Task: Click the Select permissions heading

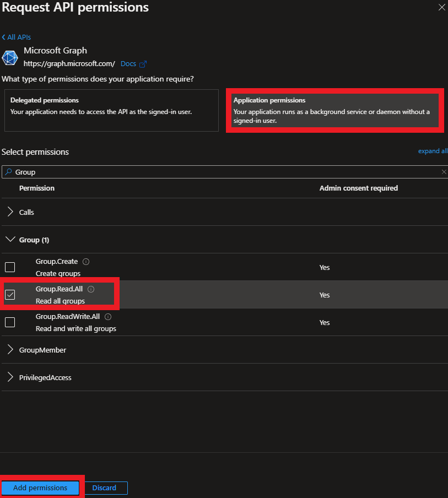Action: tap(35, 152)
